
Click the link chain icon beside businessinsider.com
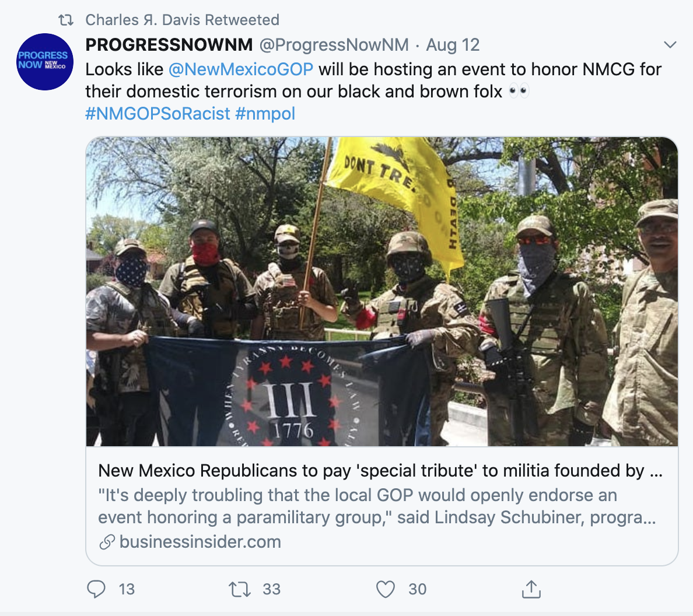[107, 542]
